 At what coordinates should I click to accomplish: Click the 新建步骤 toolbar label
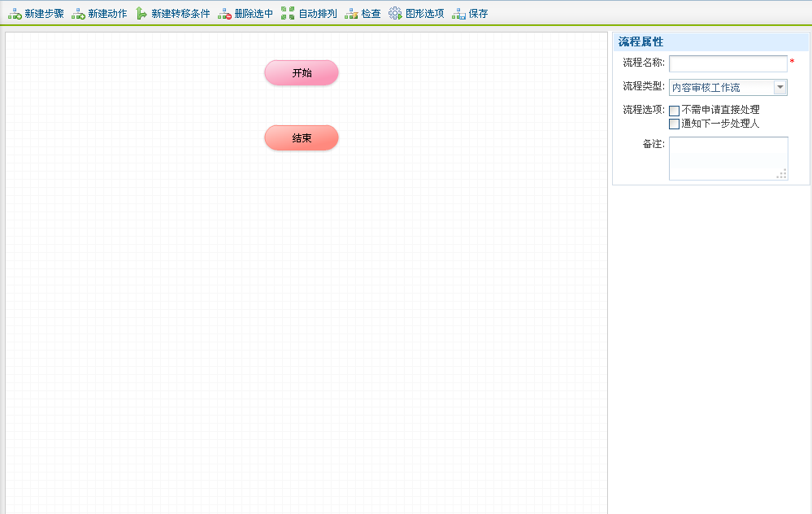[x=44, y=14]
